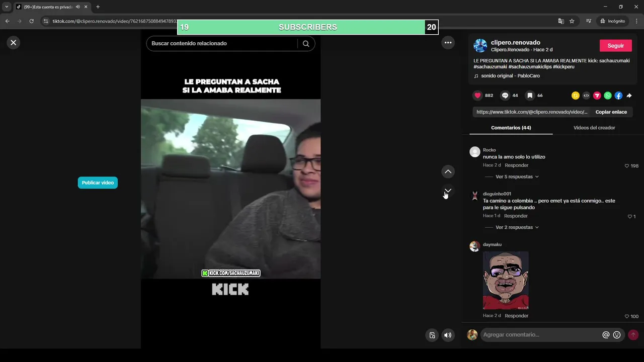The height and width of the screenshot is (362, 644).
Task: Like daymaku's comment heart
Action: (x=627, y=316)
